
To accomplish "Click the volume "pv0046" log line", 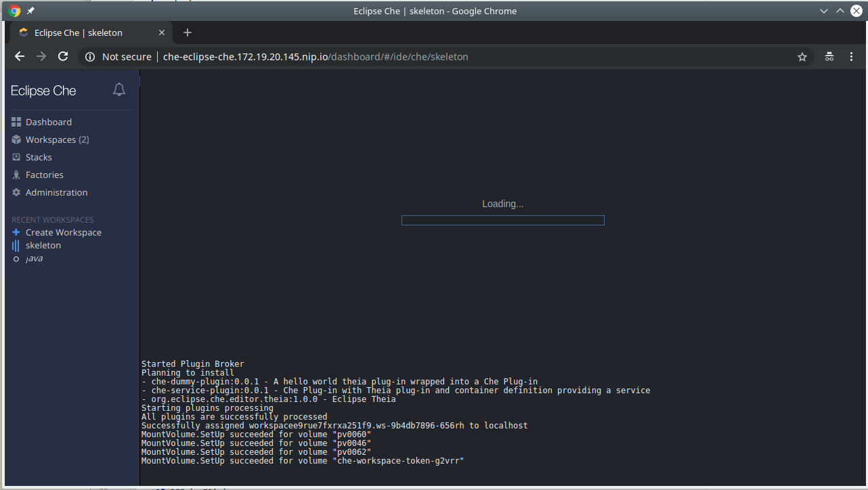I will [x=257, y=443].
